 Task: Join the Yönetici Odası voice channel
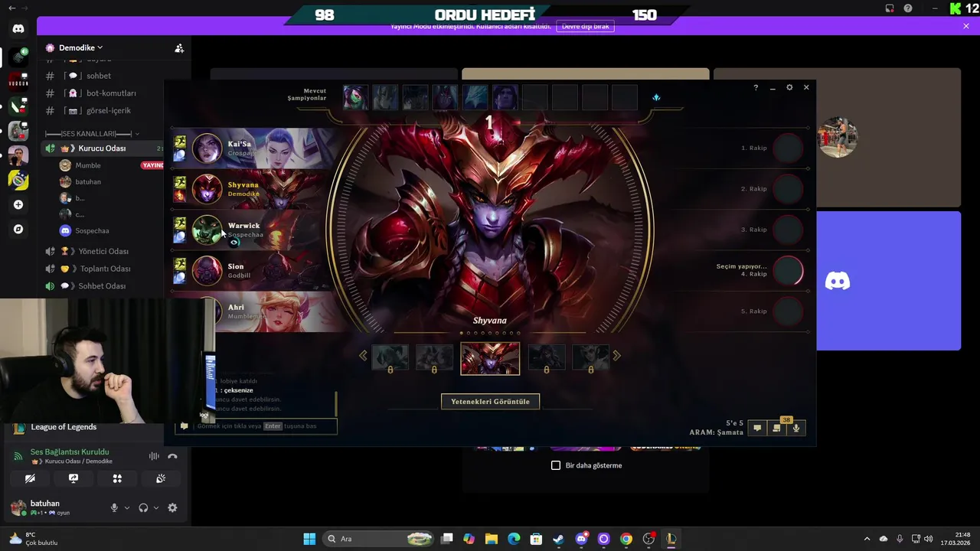pyautogui.click(x=103, y=251)
